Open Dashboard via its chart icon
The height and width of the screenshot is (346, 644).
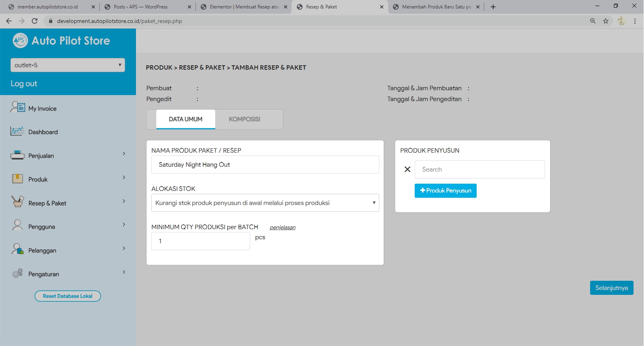[x=17, y=131]
